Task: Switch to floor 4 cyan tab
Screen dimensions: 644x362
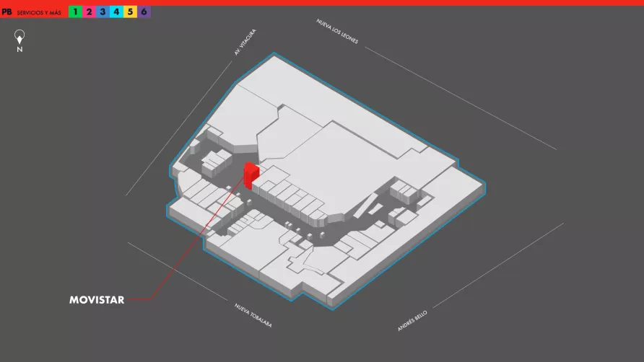Action: pyautogui.click(x=117, y=12)
